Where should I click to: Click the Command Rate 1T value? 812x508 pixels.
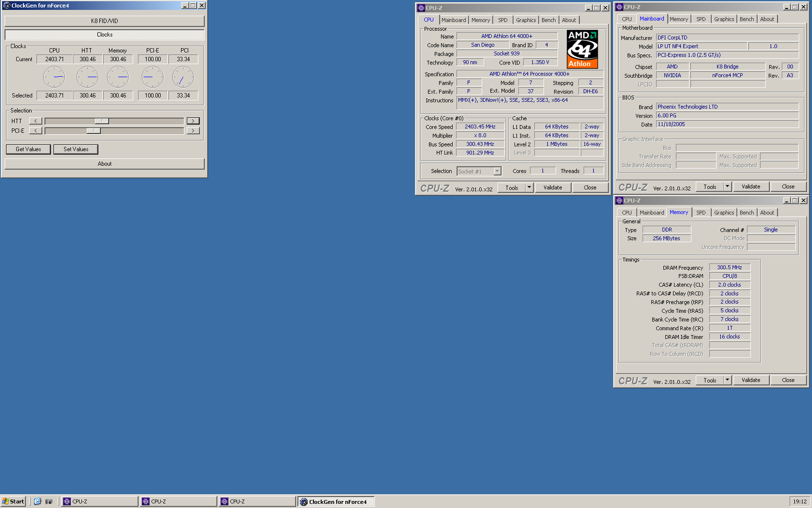coord(729,328)
